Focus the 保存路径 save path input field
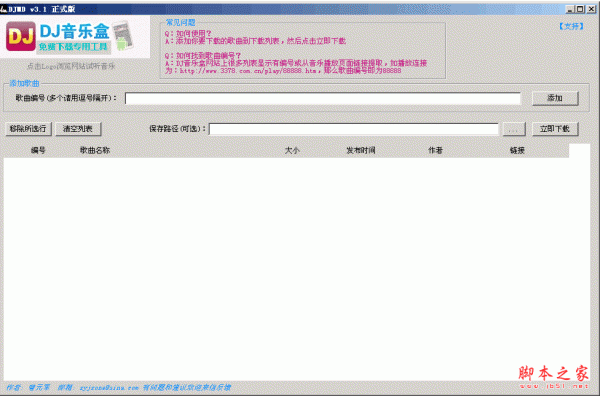600x396 pixels. click(x=354, y=129)
